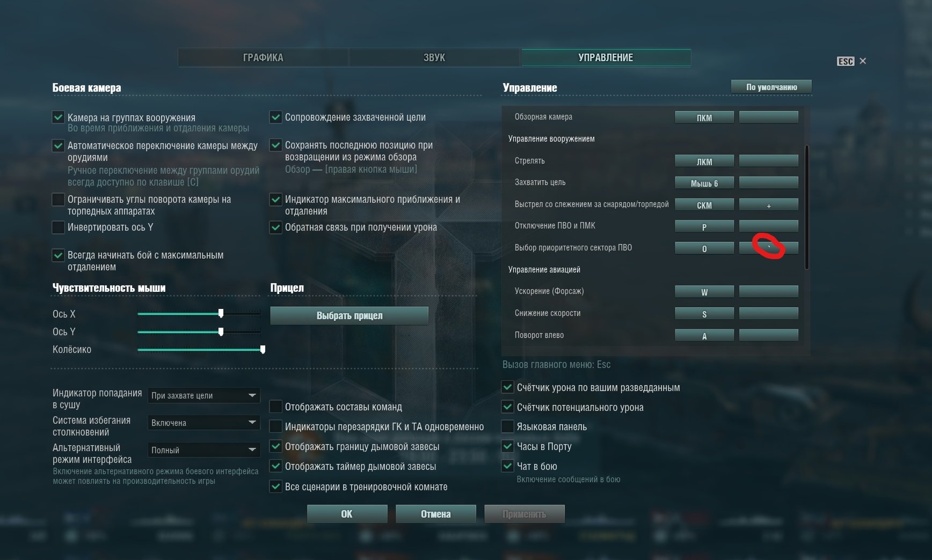Click secondary binding for Отключение ПВО и ПМК
The image size is (932, 560).
(x=769, y=226)
